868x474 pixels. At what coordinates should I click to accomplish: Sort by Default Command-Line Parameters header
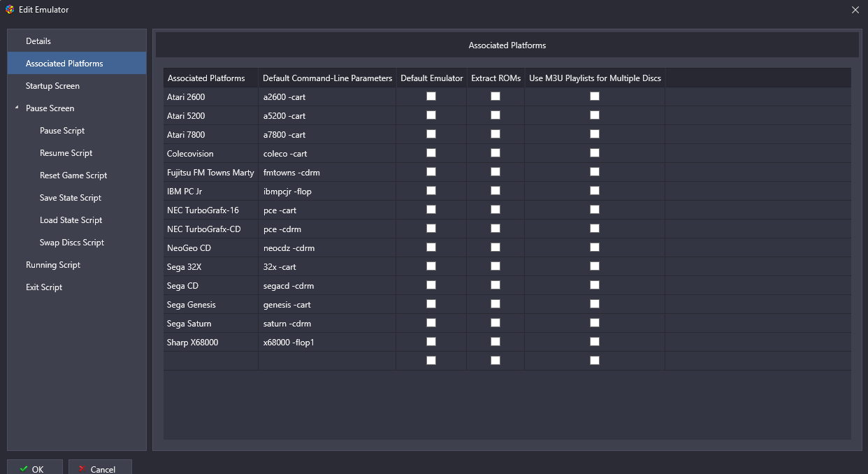[327, 78]
